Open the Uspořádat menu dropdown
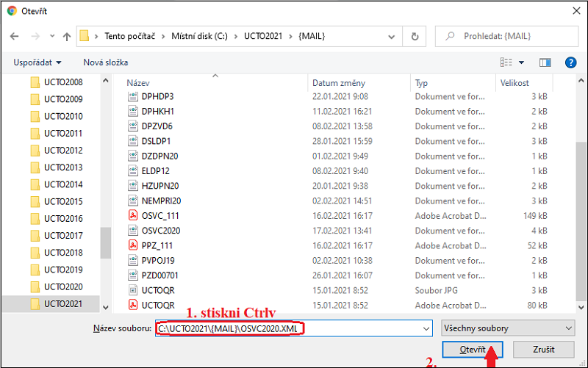The image size is (588, 368). click(37, 62)
